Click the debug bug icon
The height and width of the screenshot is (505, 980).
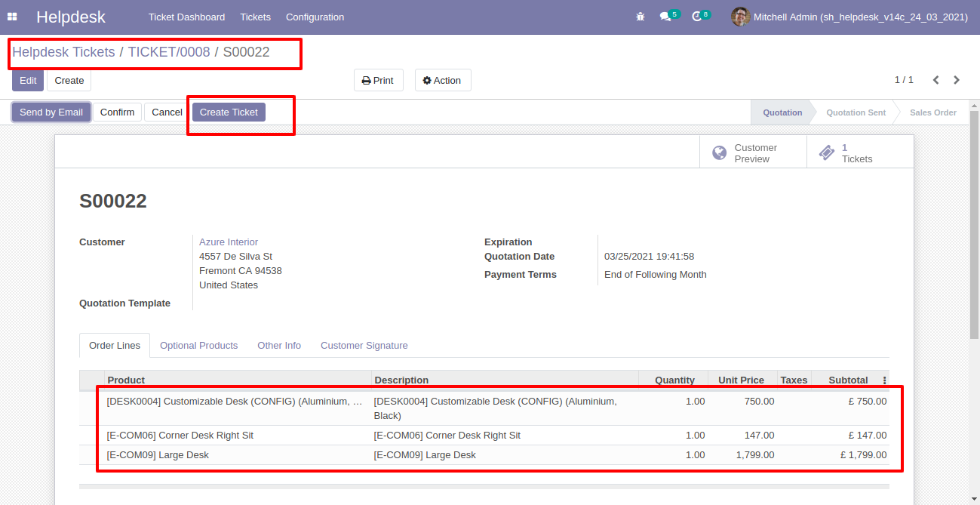pyautogui.click(x=641, y=17)
